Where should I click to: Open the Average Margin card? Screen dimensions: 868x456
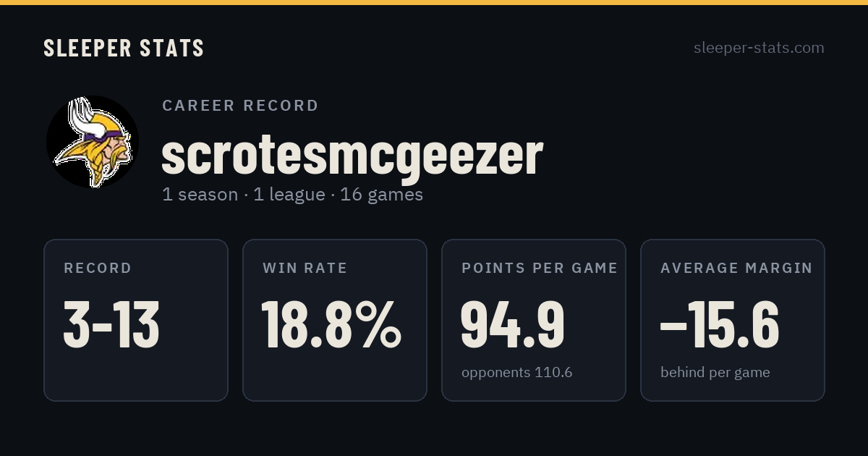[733, 320]
